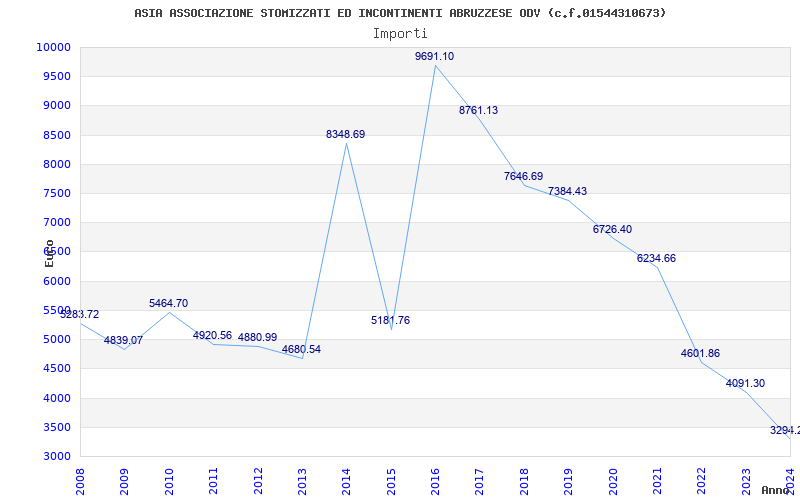800x500 pixels.
Task: Select the 6000 y-axis tick label
Action: point(56,281)
